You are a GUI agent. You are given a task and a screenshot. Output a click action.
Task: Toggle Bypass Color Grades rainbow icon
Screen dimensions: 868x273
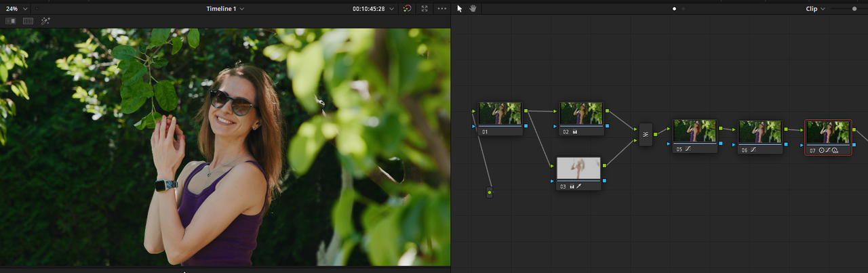pyautogui.click(x=407, y=9)
